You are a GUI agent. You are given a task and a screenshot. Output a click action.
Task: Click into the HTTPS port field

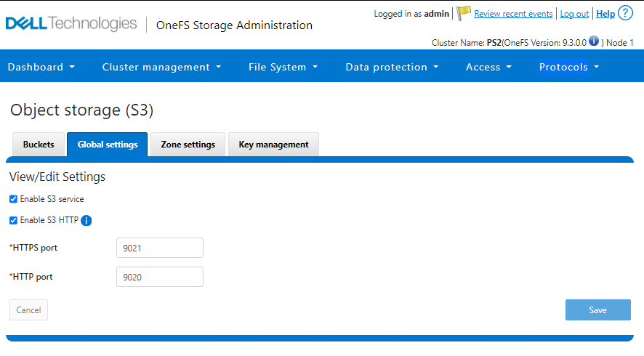159,248
